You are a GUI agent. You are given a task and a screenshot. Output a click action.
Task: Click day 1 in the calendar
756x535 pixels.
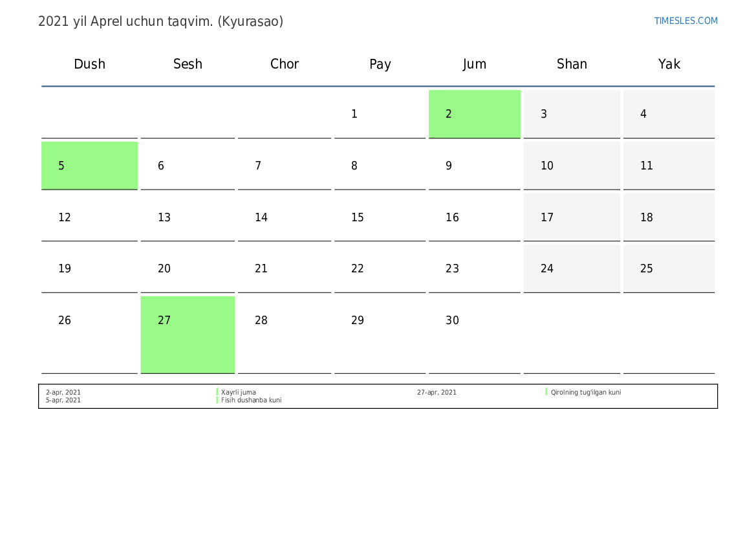[380, 114]
